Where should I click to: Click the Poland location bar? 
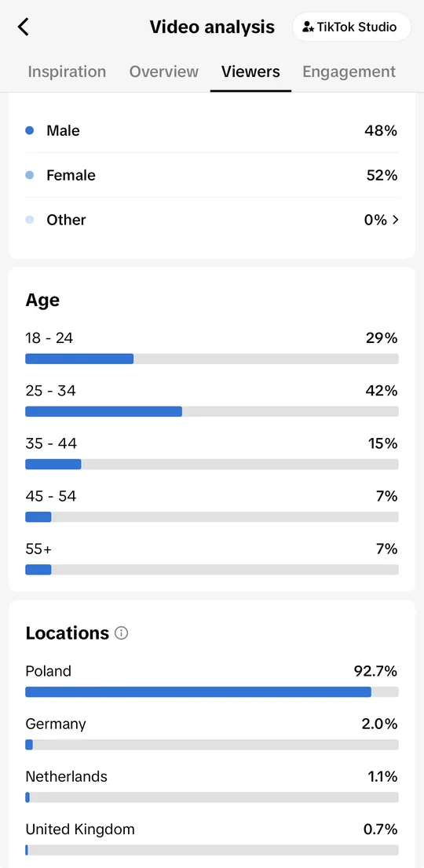(x=212, y=692)
